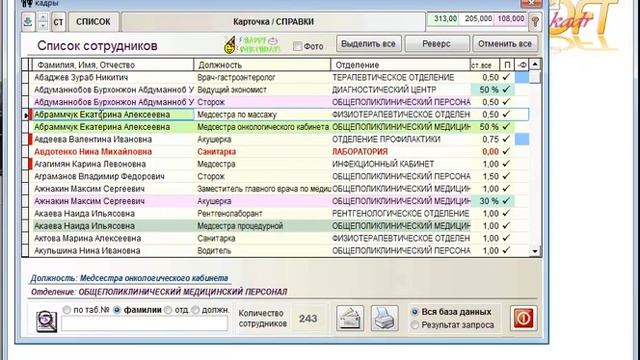640x360 pixels.
Task: Click the 'Выделить все' button
Action: pyautogui.click(x=369, y=44)
